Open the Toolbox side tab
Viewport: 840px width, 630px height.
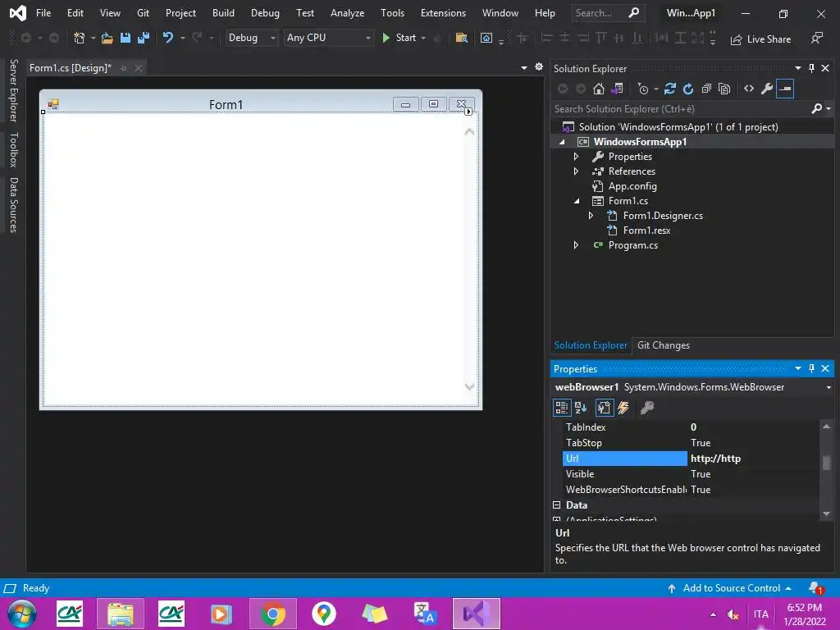pyautogui.click(x=14, y=149)
